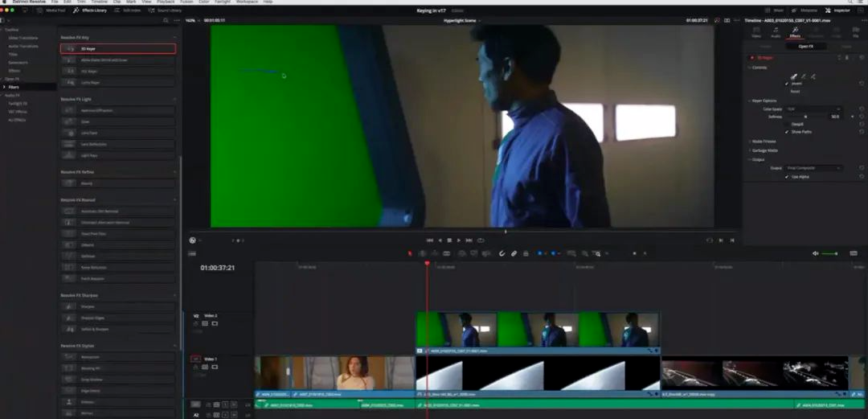Click the stop playback button
The width and height of the screenshot is (868, 419).
[449, 240]
